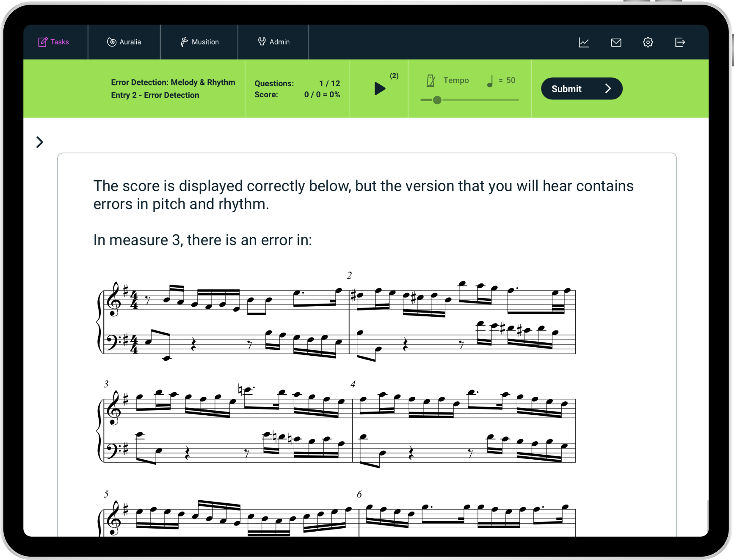Log out using the exit icon
Viewport: 734px width, 560px height.
click(680, 42)
